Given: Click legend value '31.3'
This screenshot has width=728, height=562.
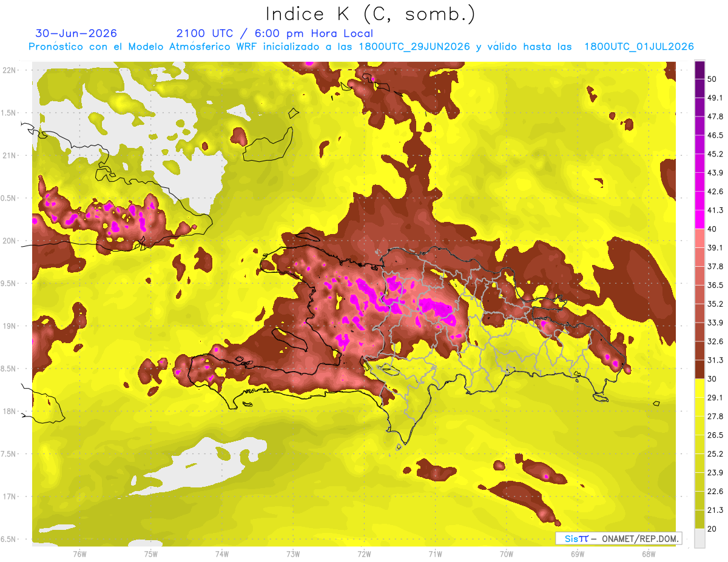Looking at the screenshot, I should point(715,361).
